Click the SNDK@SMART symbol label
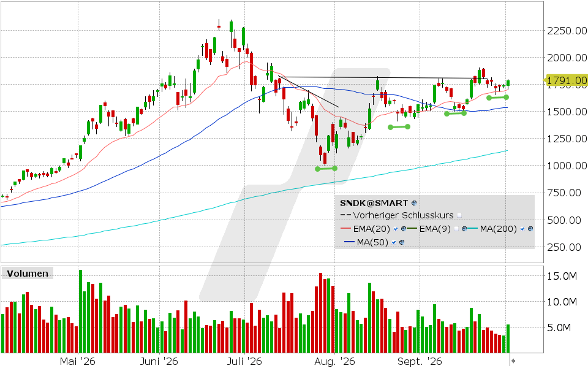The width and height of the screenshot is (588, 368). (x=374, y=203)
